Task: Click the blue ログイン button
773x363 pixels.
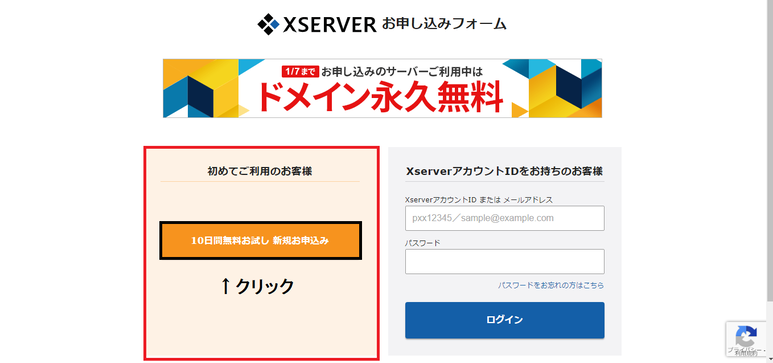Action: click(x=504, y=320)
